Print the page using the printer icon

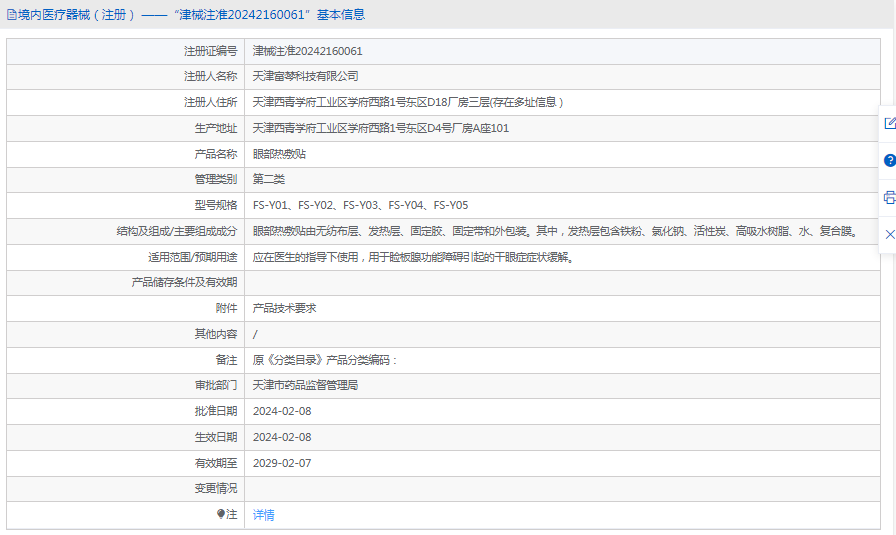point(889,197)
